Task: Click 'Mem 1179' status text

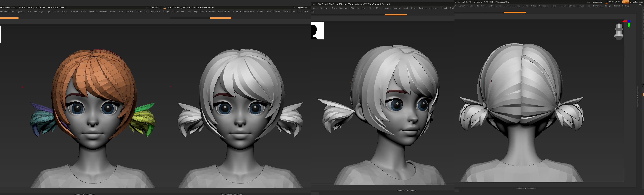Action: (x=315, y=4)
